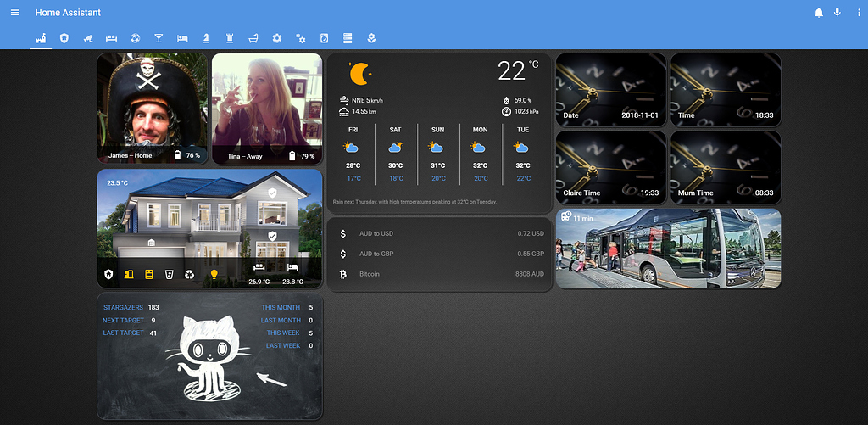Open the Mum Time clock card
868x425 pixels.
726,167
